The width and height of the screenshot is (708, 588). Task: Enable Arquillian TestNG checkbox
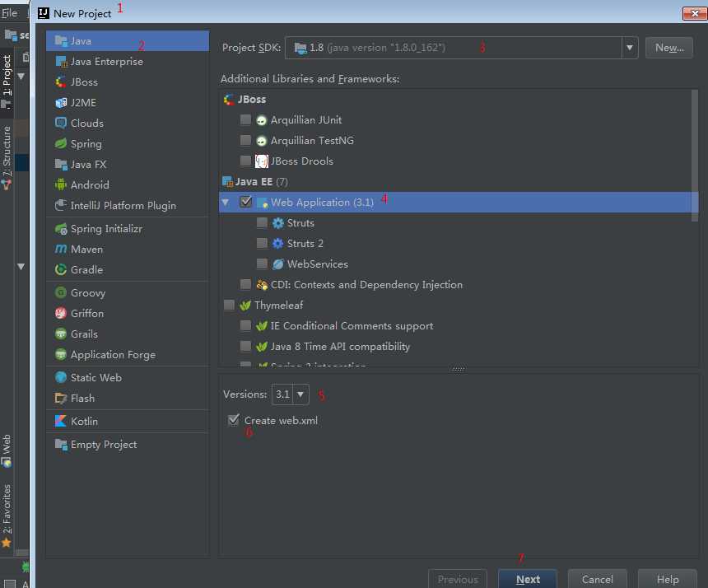pos(245,141)
